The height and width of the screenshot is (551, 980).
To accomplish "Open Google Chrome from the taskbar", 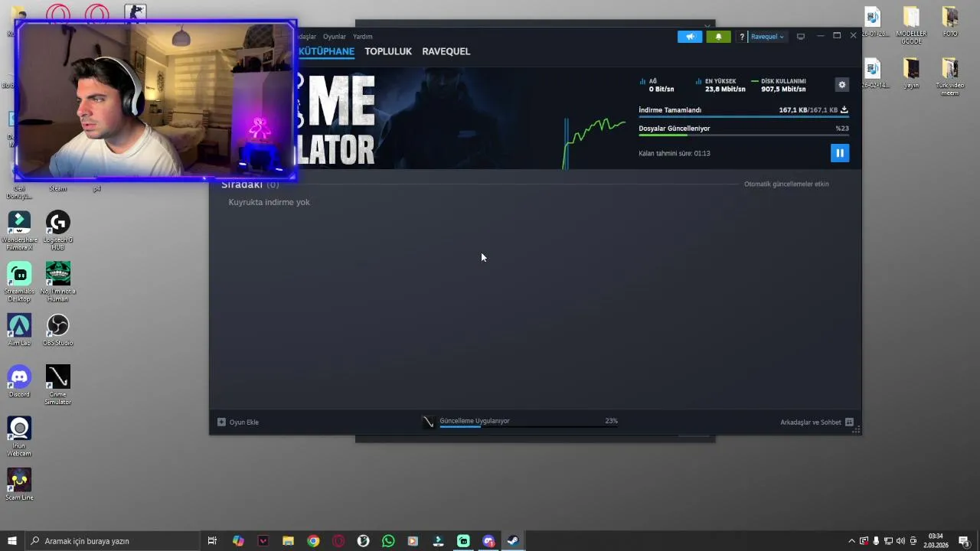I will tap(313, 541).
